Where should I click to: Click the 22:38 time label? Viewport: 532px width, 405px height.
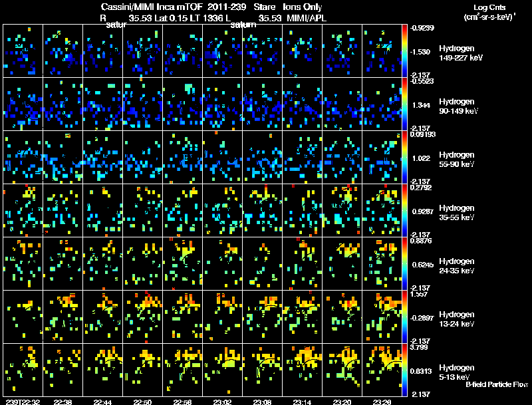click(63, 402)
